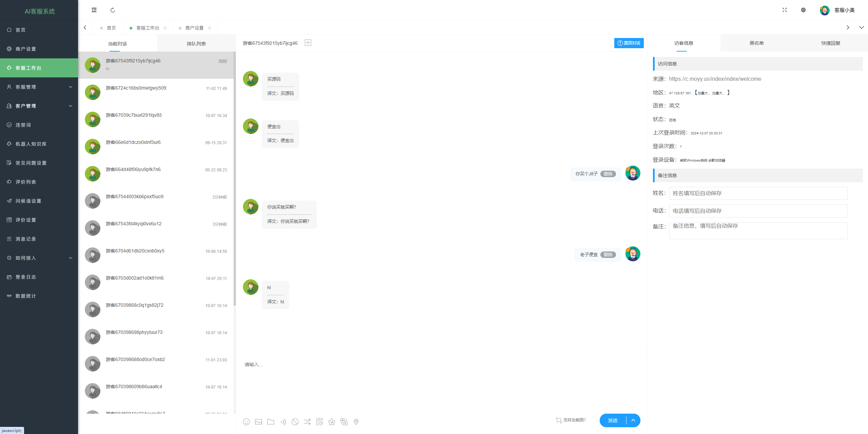Expand the 客服管理 sidebar menu

[39, 87]
